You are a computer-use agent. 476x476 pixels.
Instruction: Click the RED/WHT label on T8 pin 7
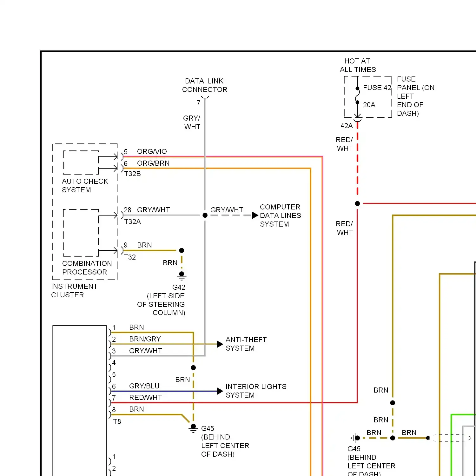pyautogui.click(x=145, y=398)
